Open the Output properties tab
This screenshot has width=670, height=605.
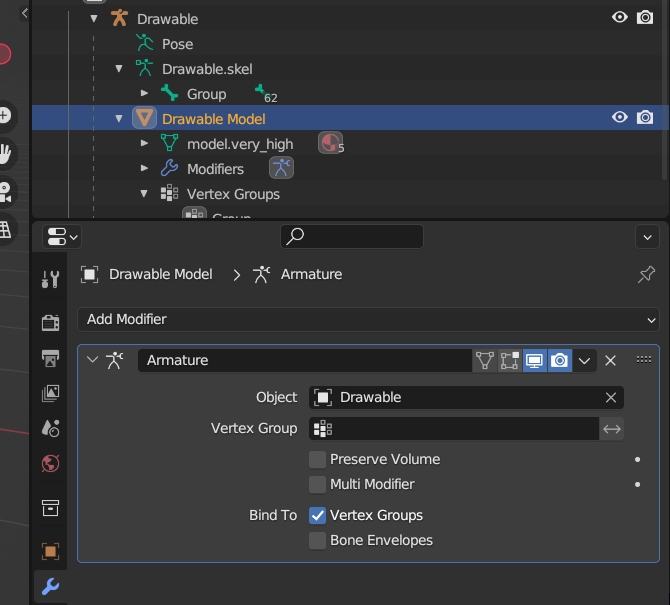(50, 358)
